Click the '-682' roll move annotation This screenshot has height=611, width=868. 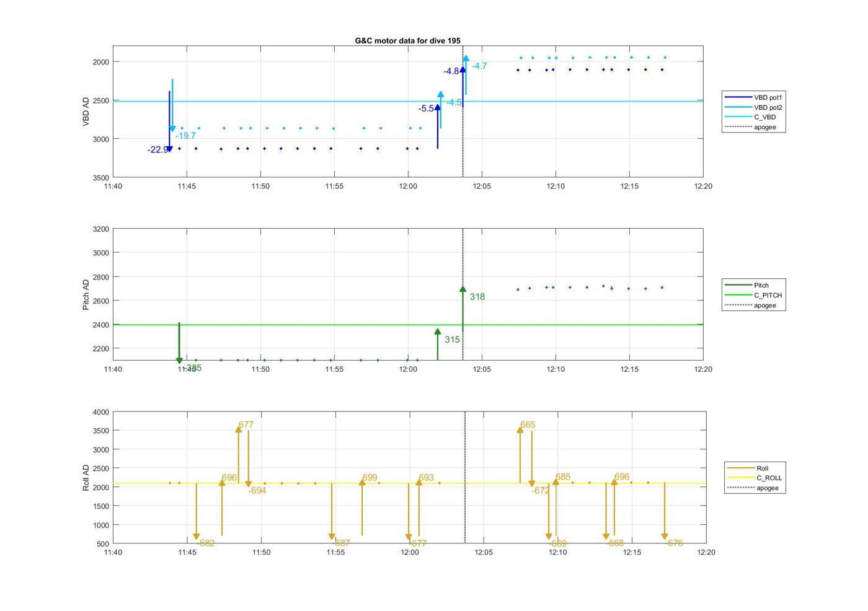pyautogui.click(x=205, y=543)
